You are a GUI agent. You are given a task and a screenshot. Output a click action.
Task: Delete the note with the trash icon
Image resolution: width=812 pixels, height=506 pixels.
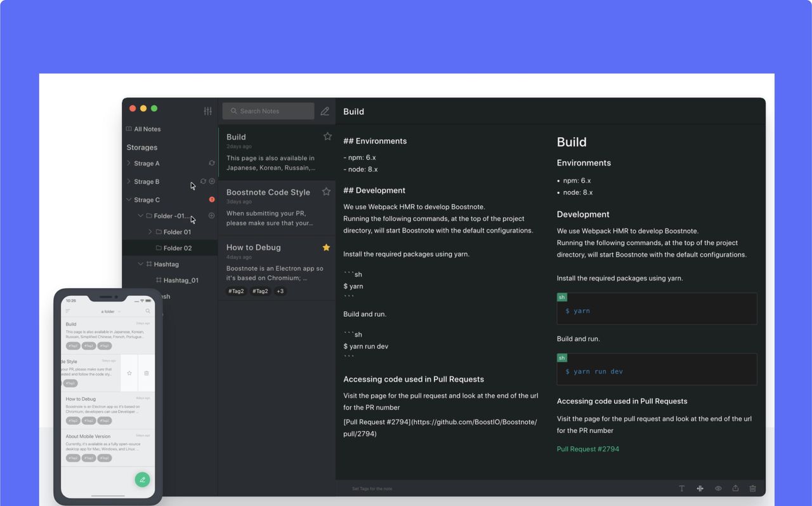[x=753, y=488]
